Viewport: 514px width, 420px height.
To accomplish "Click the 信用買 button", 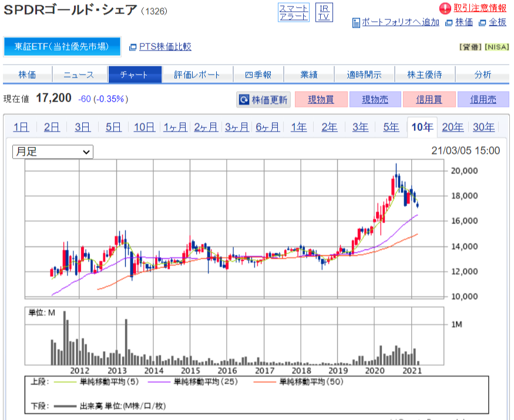I will 429,99.
